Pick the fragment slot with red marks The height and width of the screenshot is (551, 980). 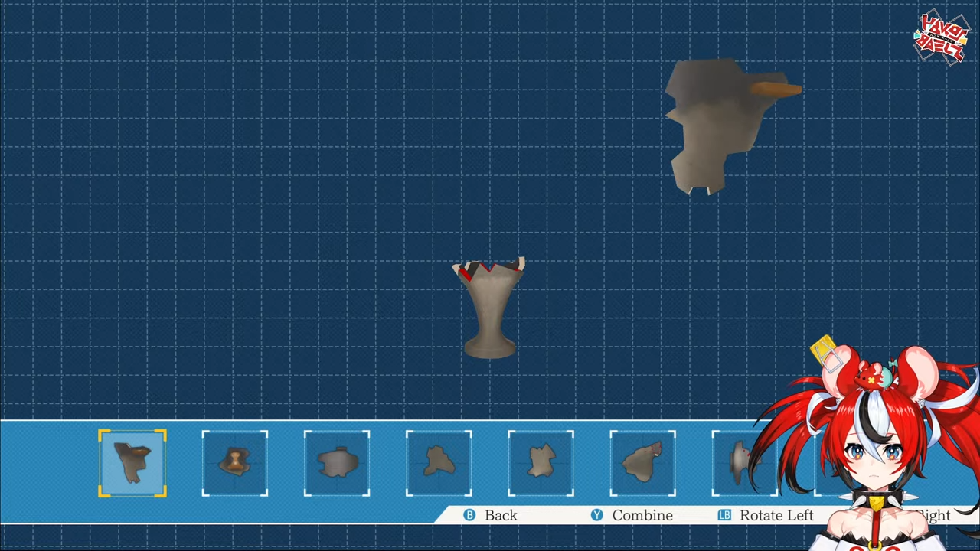(643, 464)
